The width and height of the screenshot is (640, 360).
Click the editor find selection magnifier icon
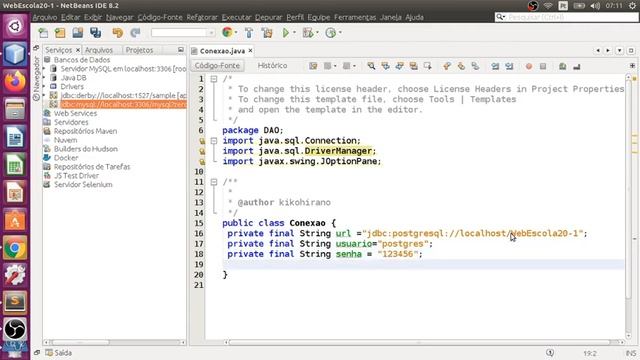[371, 66]
